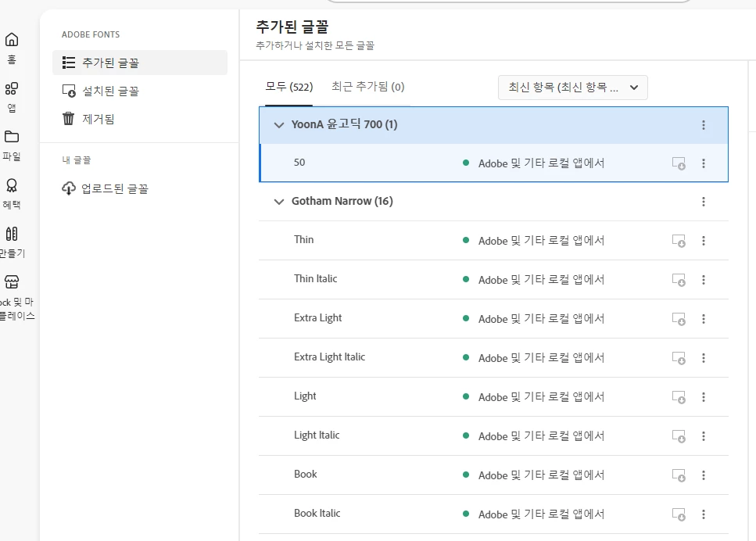Click the 내 글꼴 sidebar heading
Screen dimensions: 756x541
(x=76, y=160)
